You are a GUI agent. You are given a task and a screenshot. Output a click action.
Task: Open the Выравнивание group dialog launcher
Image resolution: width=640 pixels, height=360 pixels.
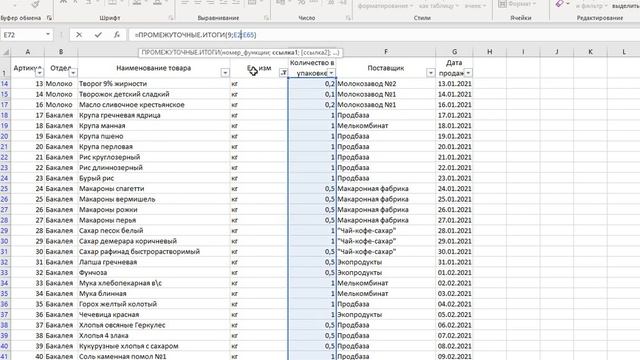click(266, 18)
